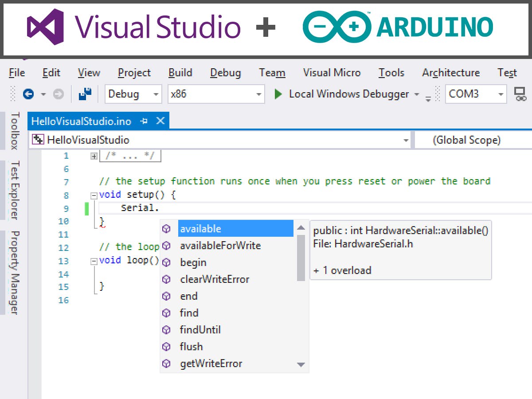Click the HelloVisualStudio file icon in the navigation bar
The image size is (532, 399).
pyautogui.click(x=37, y=140)
